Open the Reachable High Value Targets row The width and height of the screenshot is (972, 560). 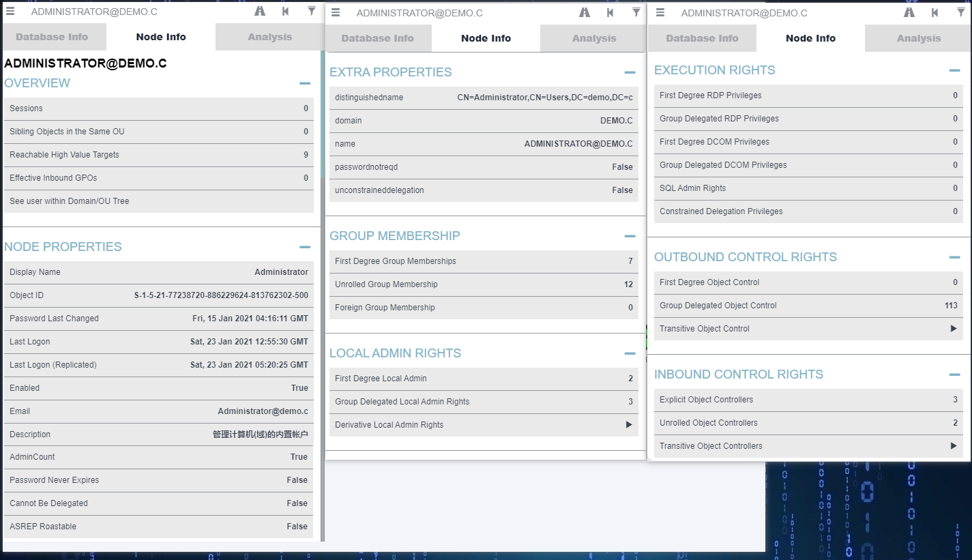tap(158, 155)
